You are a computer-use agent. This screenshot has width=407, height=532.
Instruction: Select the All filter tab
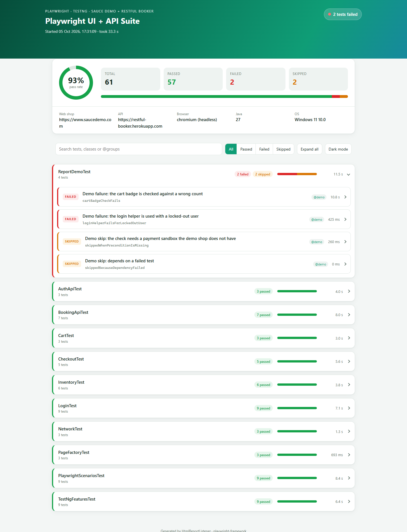point(231,149)
